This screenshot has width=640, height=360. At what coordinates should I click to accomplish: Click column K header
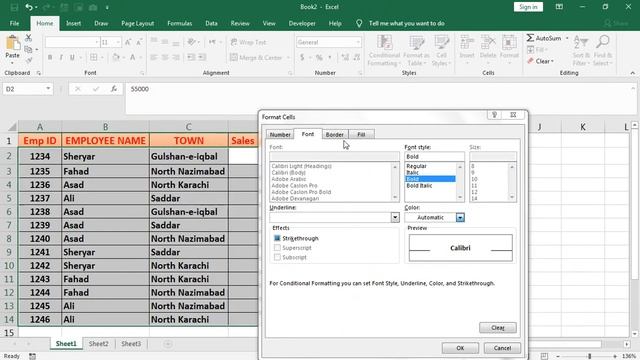pyautogui.click(x=582, y=127)
